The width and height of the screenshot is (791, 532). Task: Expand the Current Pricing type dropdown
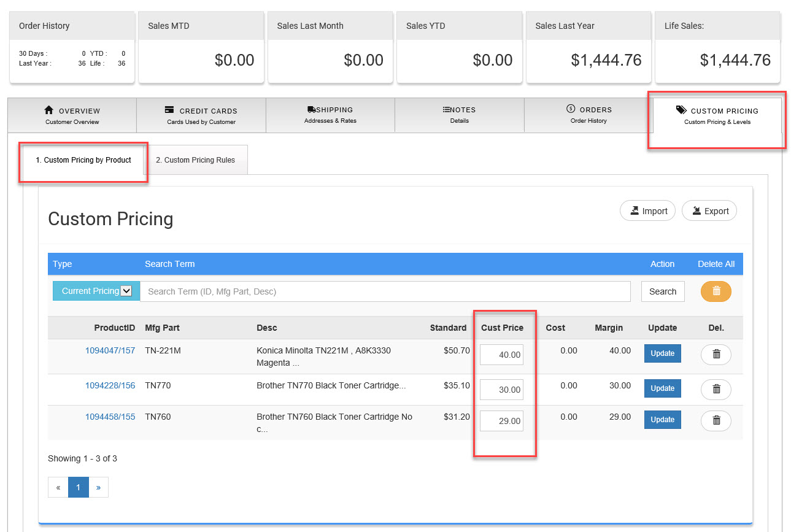(x=96, y=291)
